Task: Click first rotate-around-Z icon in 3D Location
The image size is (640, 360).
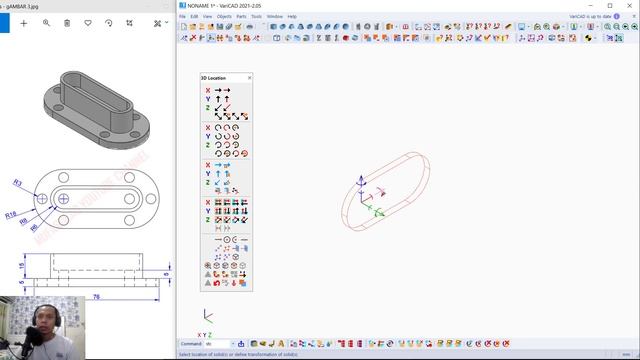Action: coord(218,145)
